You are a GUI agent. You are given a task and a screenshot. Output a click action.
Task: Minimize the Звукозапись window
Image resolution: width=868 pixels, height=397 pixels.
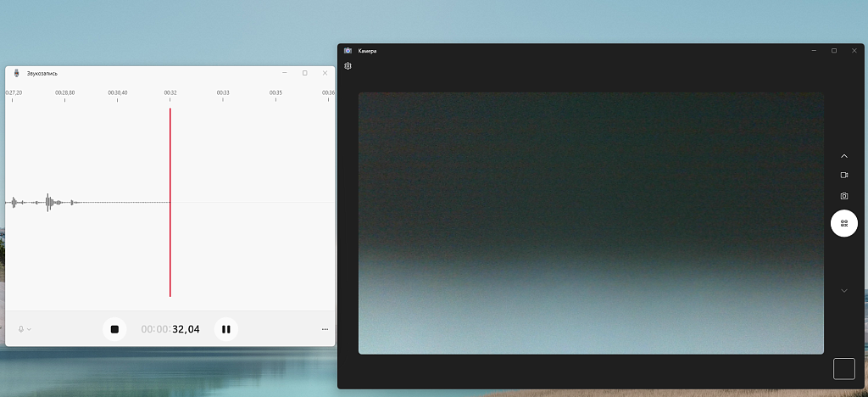285,73
